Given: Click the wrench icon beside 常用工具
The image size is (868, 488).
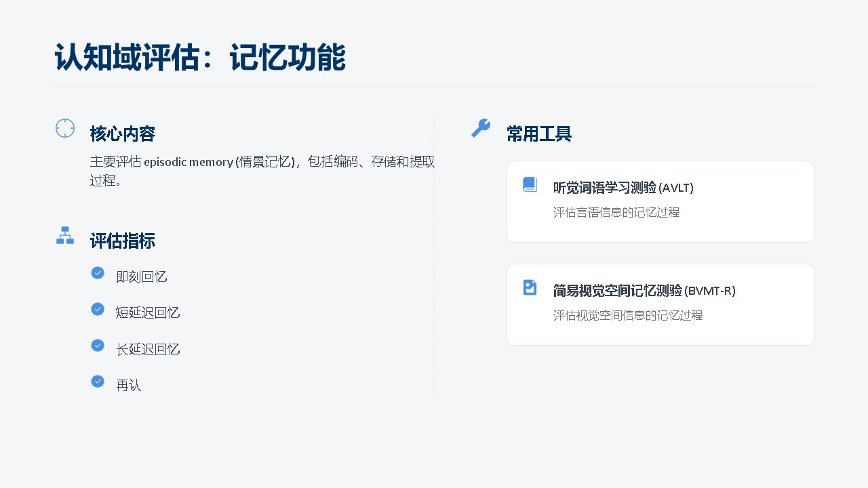Looking at the screenshot, I should [481, 128].
